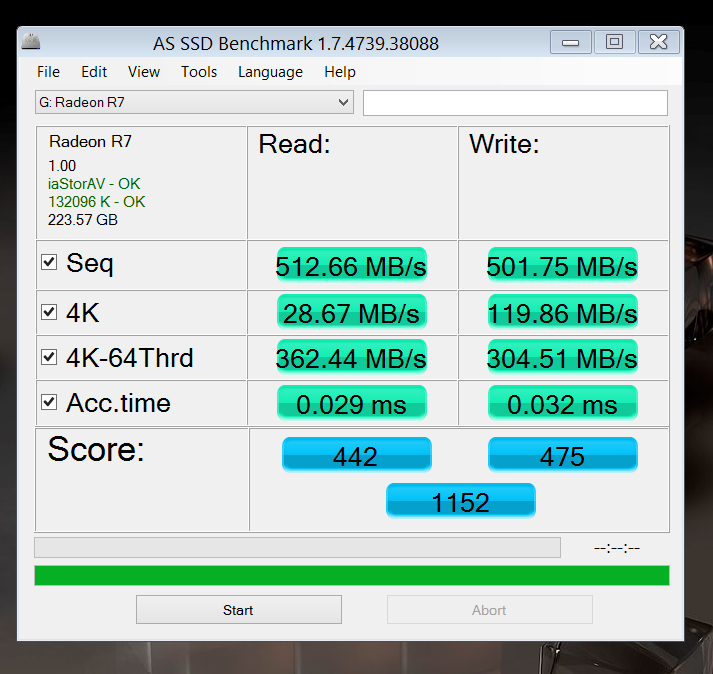The width and height of the screenshot is (713, 674).
Task: Click the green completed progress bar
Action: [351, 575]
